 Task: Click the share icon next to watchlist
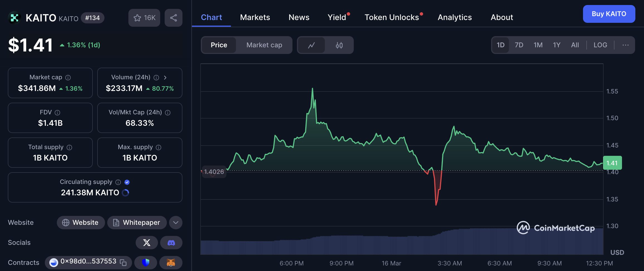[x=173, y=18]
